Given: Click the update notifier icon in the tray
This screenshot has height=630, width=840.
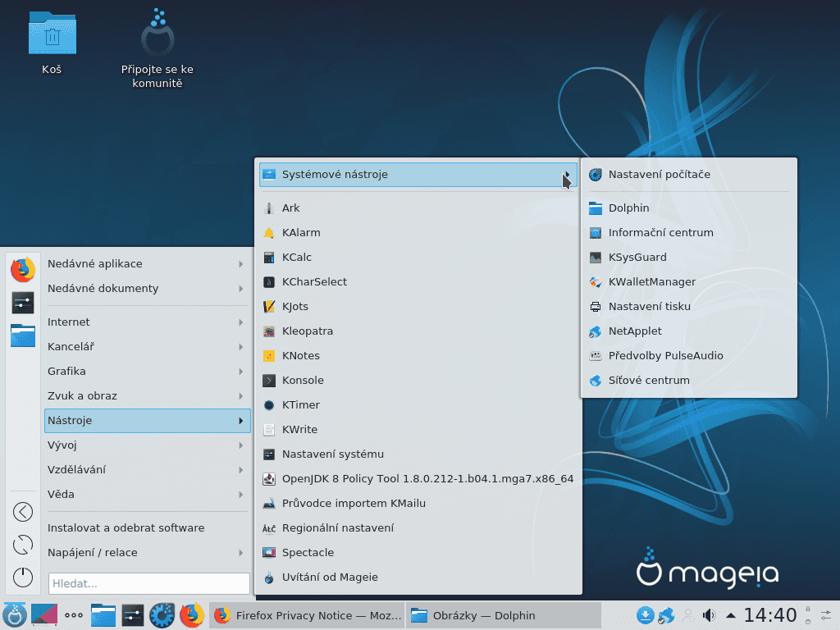Looking at the screenshot, I should click(645, 614).
